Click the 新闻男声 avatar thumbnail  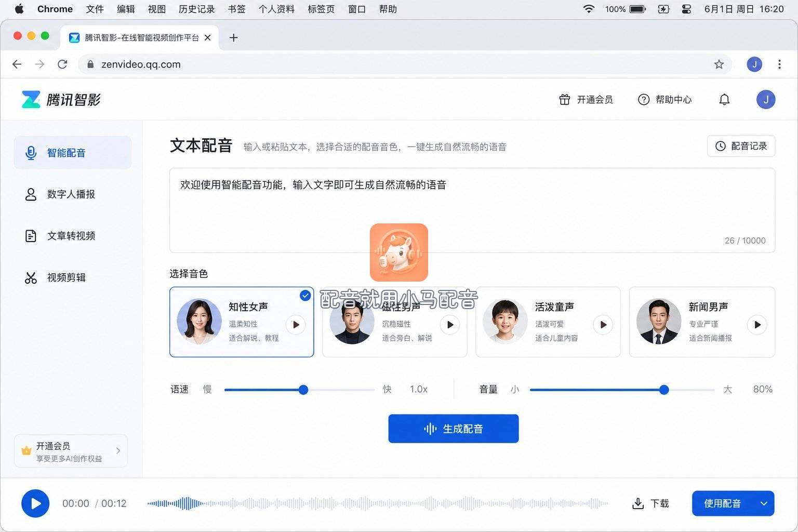point(659,321)
